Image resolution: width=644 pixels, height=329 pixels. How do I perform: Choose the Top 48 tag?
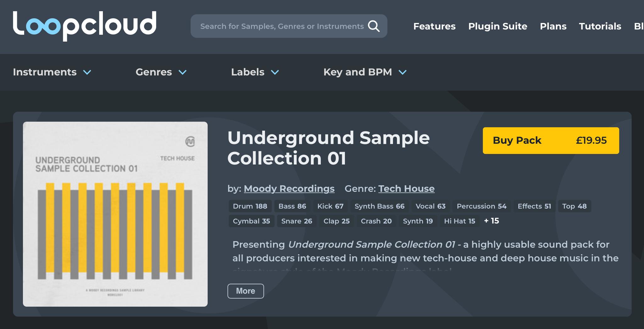pyautogui.click(x=574, y=206)
